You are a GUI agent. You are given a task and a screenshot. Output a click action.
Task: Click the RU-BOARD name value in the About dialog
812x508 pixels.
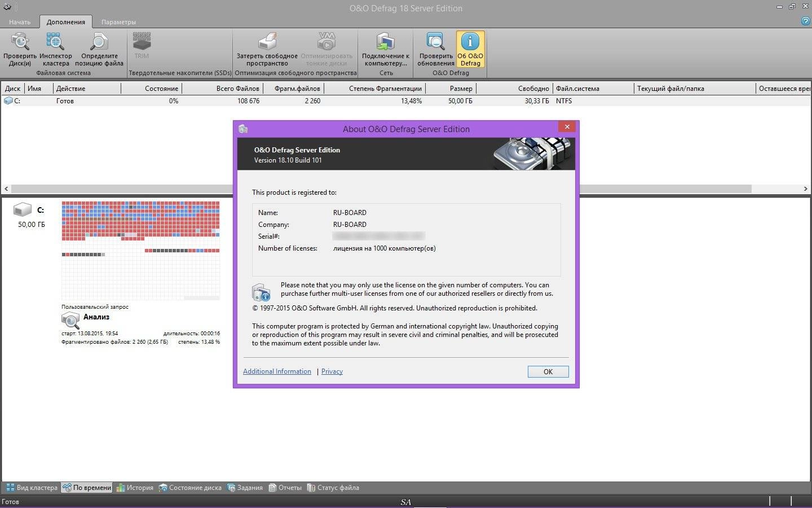350,213
